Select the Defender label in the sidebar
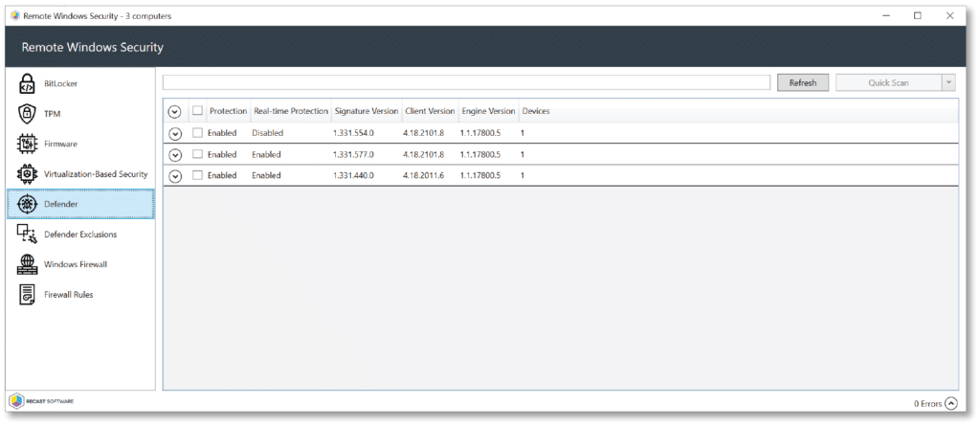 pos(60,204)
